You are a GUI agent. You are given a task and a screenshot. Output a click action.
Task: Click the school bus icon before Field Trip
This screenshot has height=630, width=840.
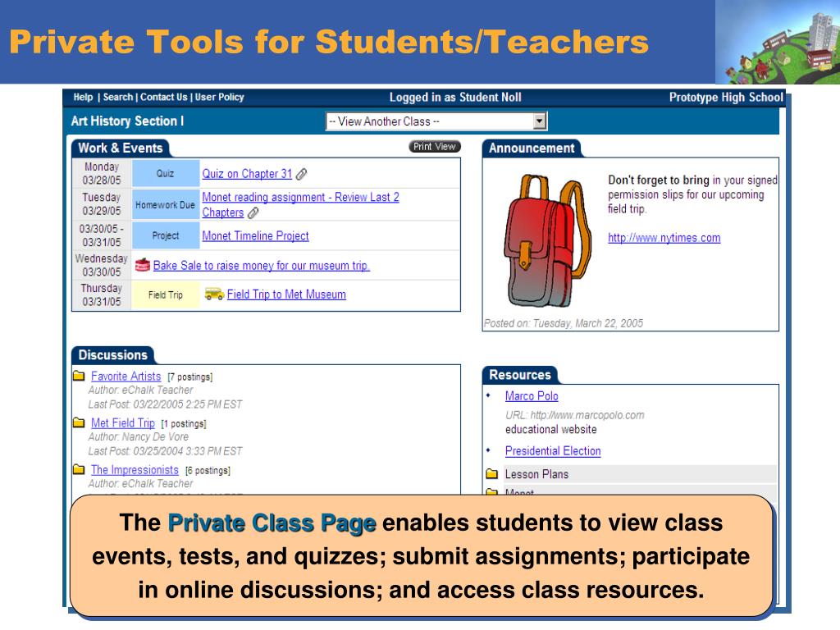point(214,294)
